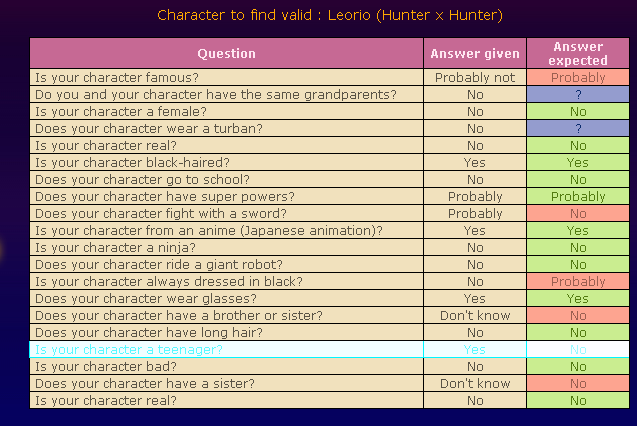Click 'Is your character a female?' question
This screenshot has width=637, height=426.
[120, 111]
